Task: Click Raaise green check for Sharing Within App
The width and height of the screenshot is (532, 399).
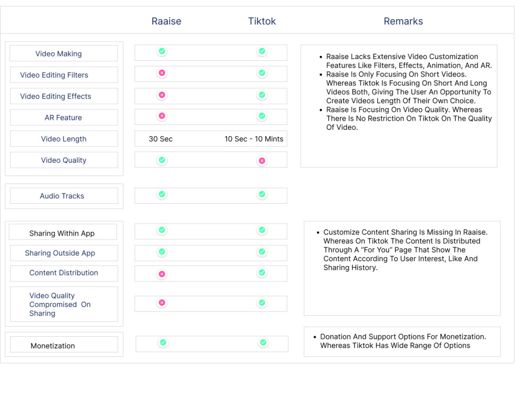Action: 162,230
